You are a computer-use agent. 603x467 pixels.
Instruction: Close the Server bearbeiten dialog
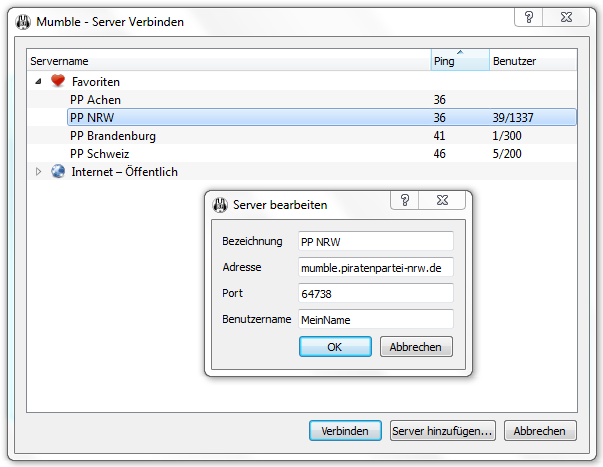pyautogui.click(x=443, y=201)
